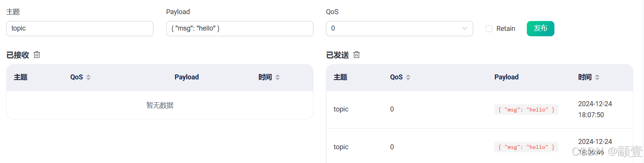Sort received table by 时间
Viewport: 644px width, 163px height.
(278, 77)
